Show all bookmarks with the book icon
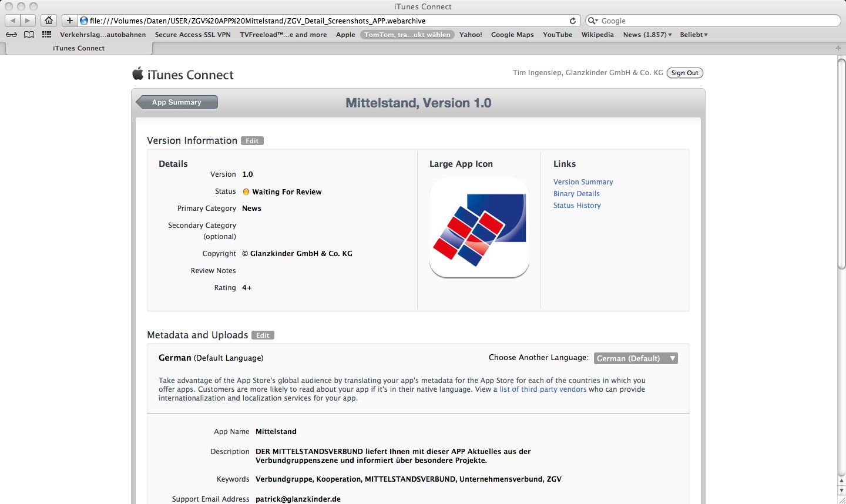 pos(29,35)
